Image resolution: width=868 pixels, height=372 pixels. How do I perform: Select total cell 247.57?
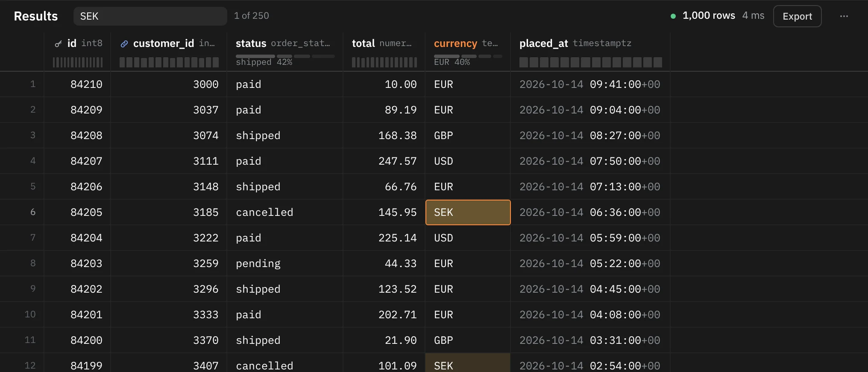pos(384,161)
